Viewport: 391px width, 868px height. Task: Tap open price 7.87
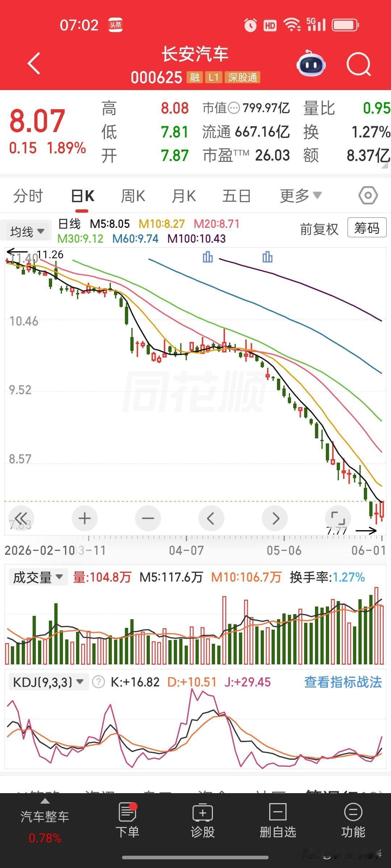click(175, 156)
